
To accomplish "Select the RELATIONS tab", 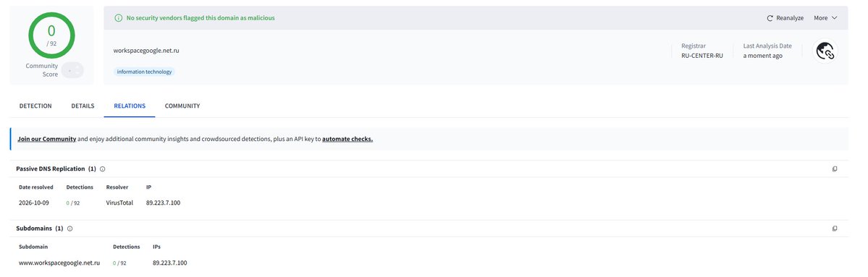I will 130,106.
